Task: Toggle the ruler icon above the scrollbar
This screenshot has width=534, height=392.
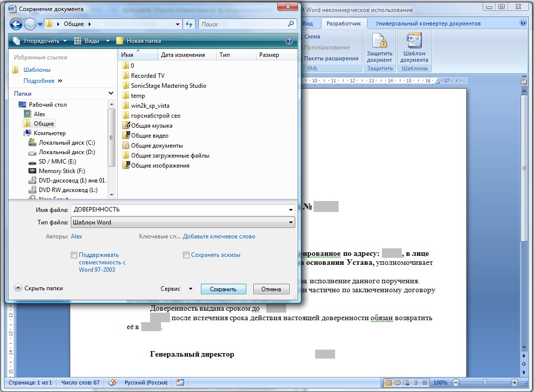Action: pyautogui.click(x=524, y=82)
